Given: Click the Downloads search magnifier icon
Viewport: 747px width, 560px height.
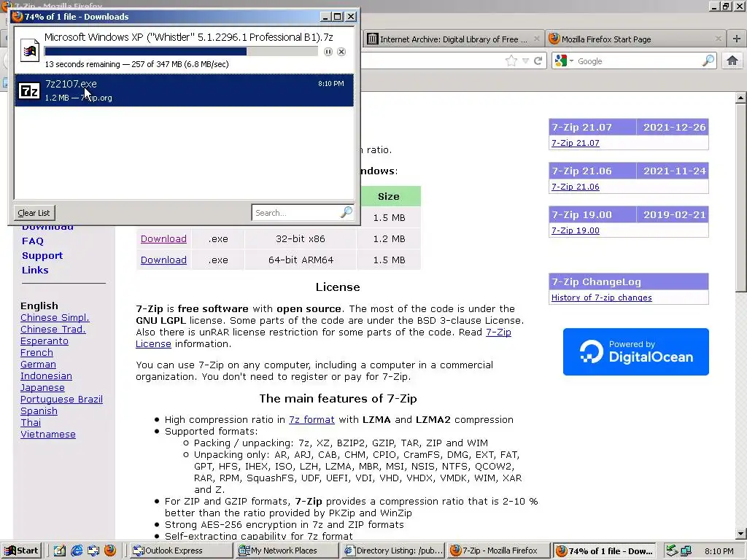Looking at the screenshot, I should (347, 212).
